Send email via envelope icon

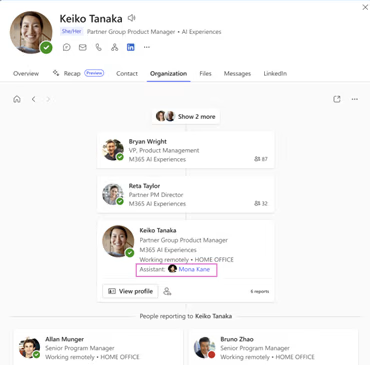83,47
